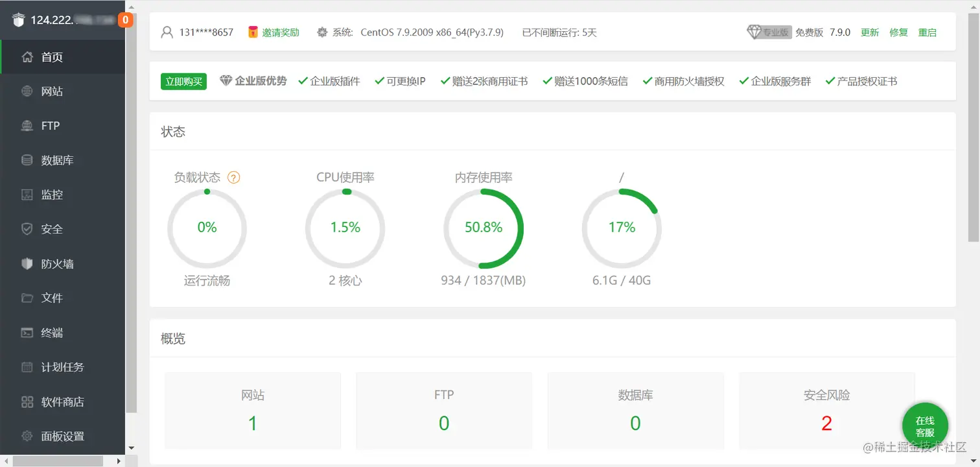980x467 pixels.
Task: Click the 负载状态 gauge showing 0%
Action: 207,228
